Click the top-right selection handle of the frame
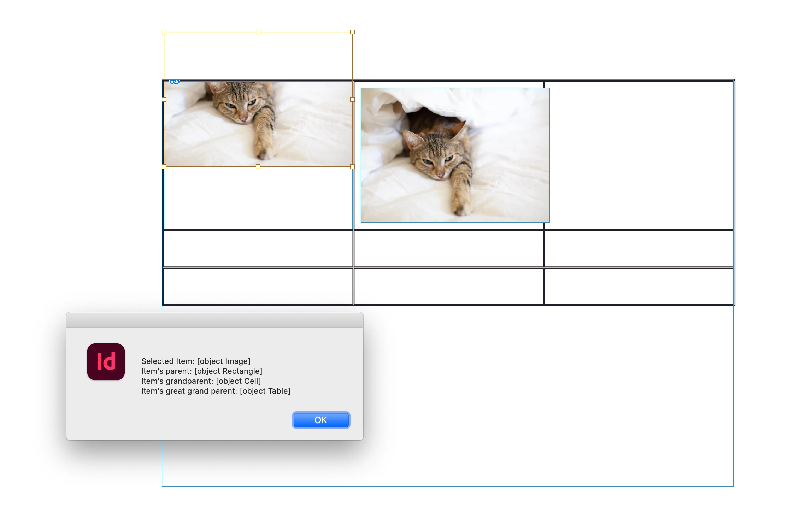Screen dimensions: 812x525 (352, 32)
